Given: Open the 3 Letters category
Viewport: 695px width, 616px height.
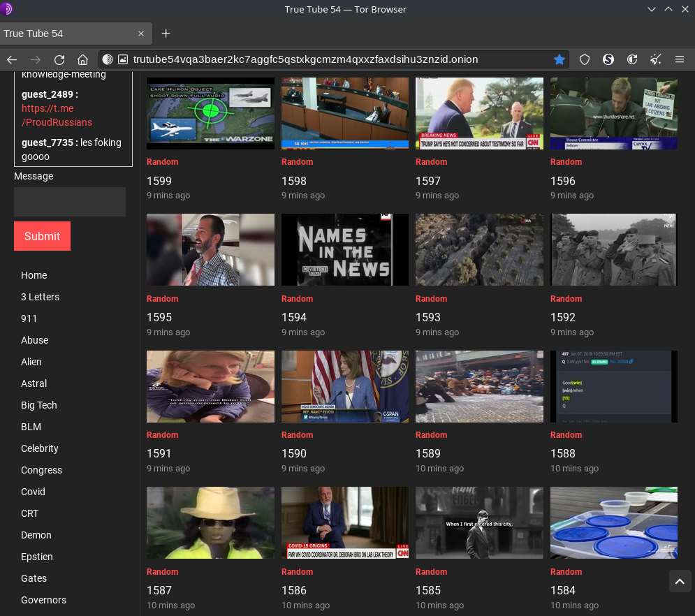Looking at the screenshot, I should [x=40, y=297].
